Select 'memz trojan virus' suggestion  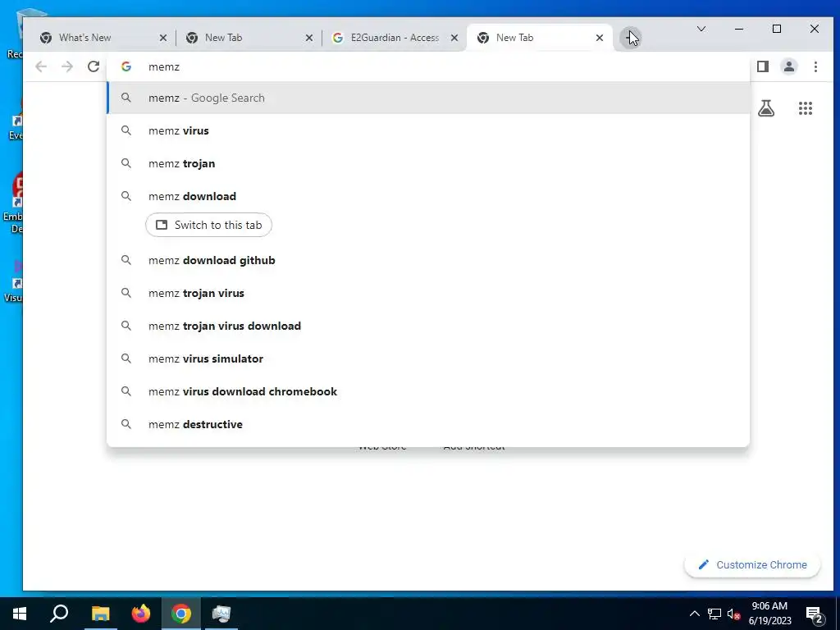tap(428, 293)
